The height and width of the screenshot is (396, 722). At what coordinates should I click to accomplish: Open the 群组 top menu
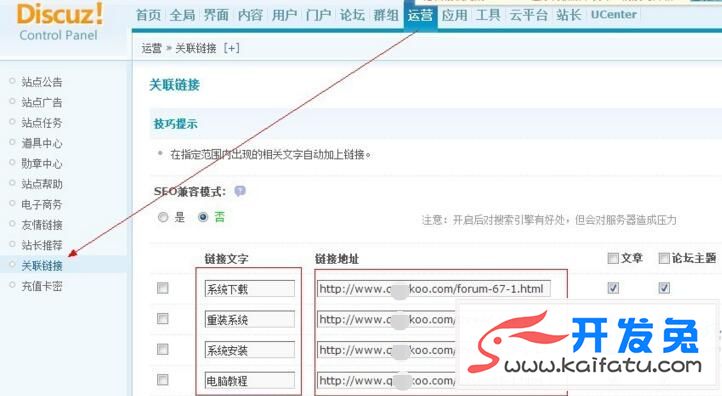(x=386, y=15)
